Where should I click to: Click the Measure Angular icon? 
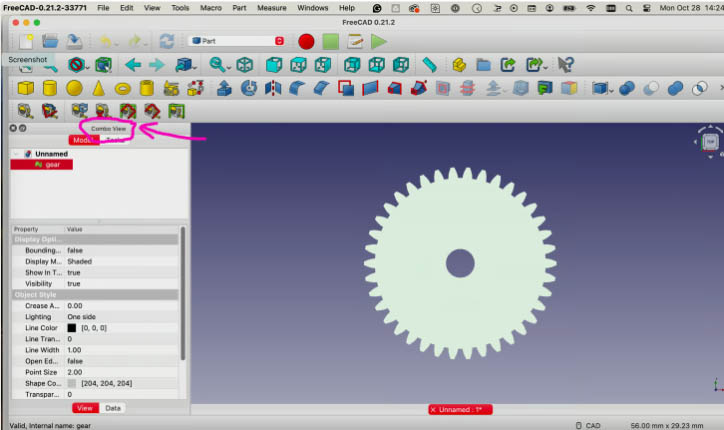tap(49, 111)
